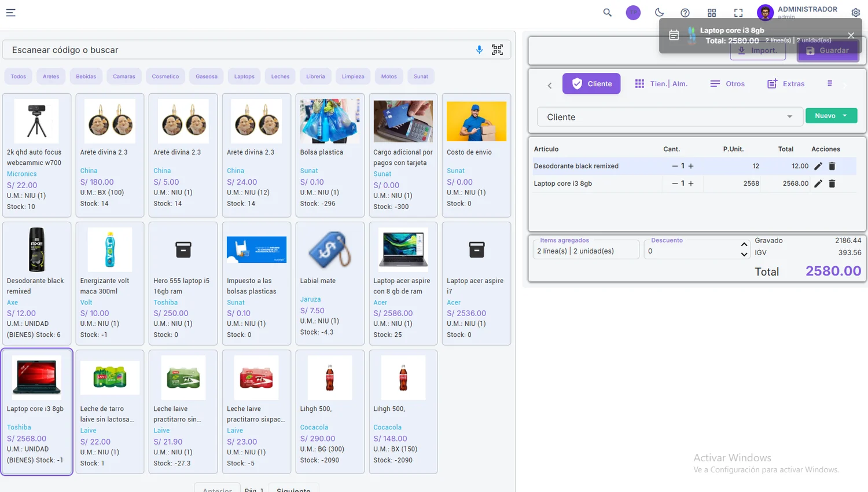Add Costo de envio product card
This screenshot has width=868, height=492.
point(476,155)
